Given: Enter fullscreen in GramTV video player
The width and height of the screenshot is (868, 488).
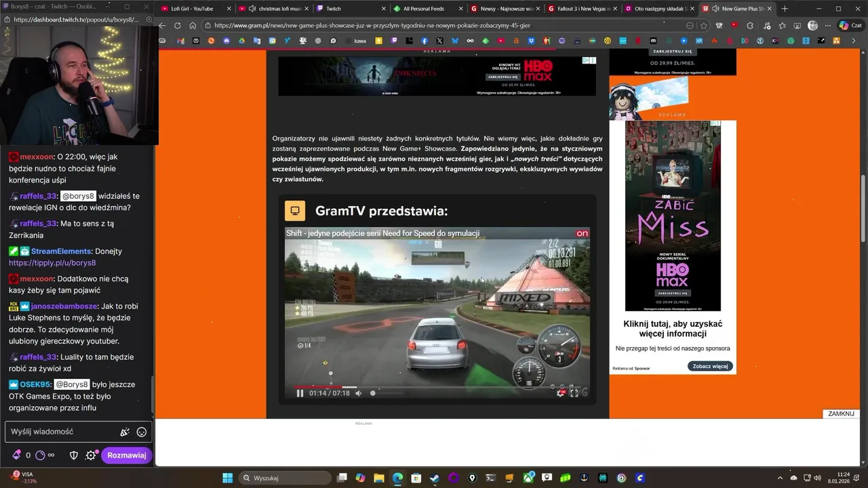Looking at the screenshot, I should click(574, 392).
